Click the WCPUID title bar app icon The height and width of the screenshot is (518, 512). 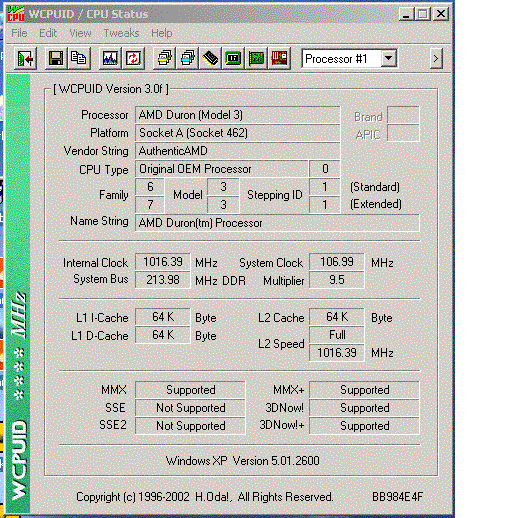(x=16, y=14)
